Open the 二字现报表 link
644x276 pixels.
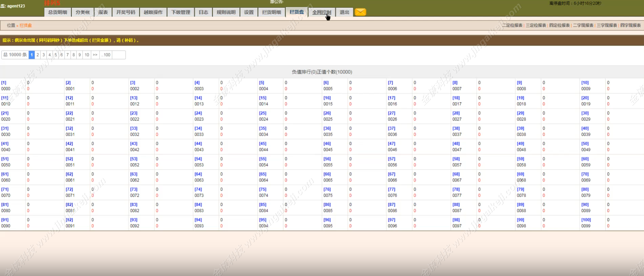[583, 25]
